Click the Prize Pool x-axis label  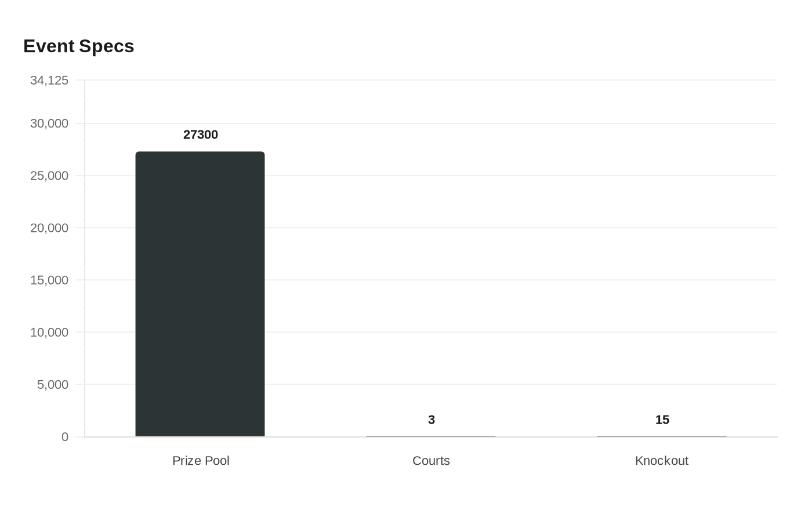point(201,461)
